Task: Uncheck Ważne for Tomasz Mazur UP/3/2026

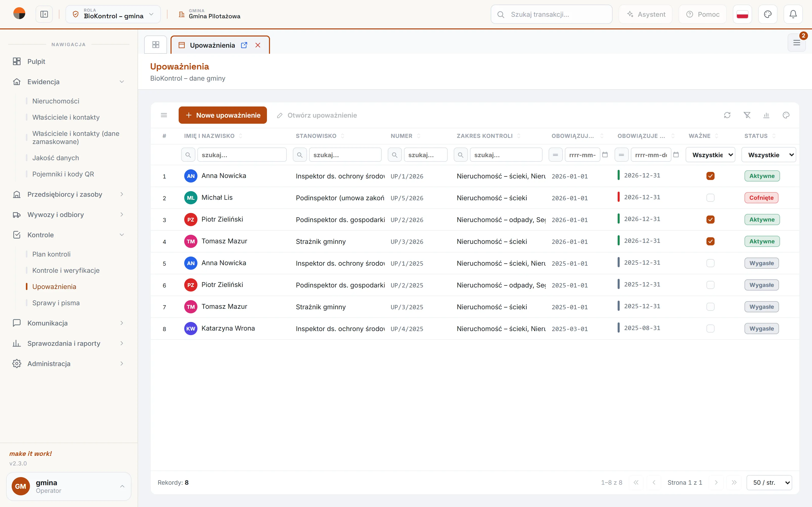Action: coord(710,241)
